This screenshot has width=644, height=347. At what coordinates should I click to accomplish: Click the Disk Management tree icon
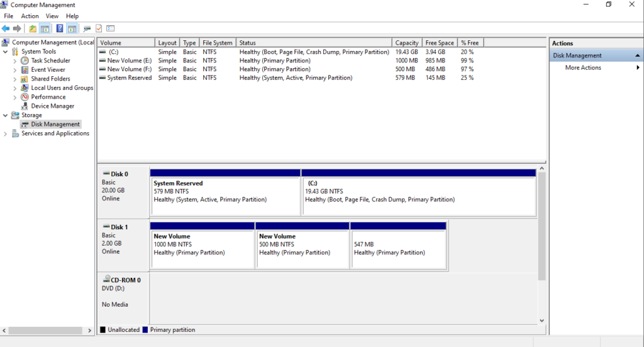click(25, 124)
